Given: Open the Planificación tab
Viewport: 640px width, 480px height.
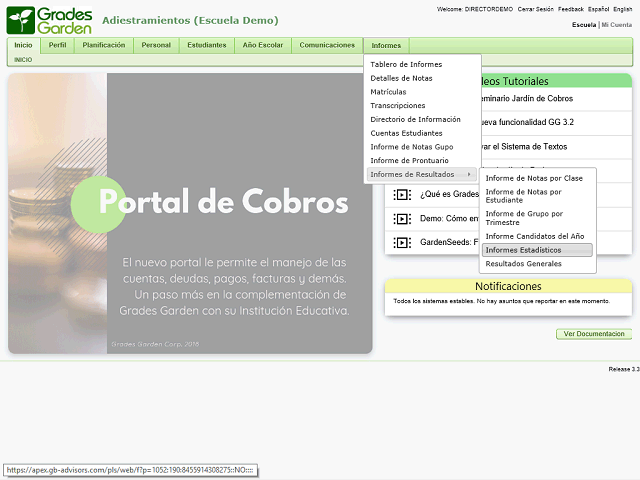Looking at the screenshot, I should pos(104,45).
